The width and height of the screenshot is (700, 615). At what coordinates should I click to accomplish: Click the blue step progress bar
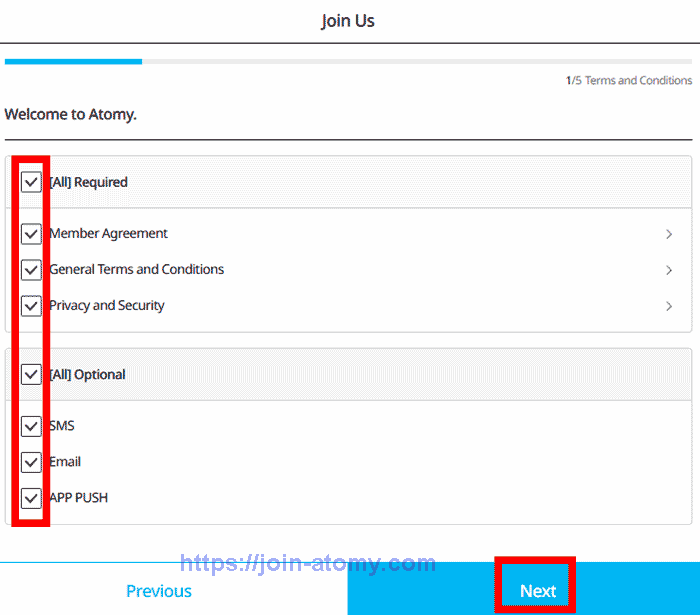tap(73, 62)
